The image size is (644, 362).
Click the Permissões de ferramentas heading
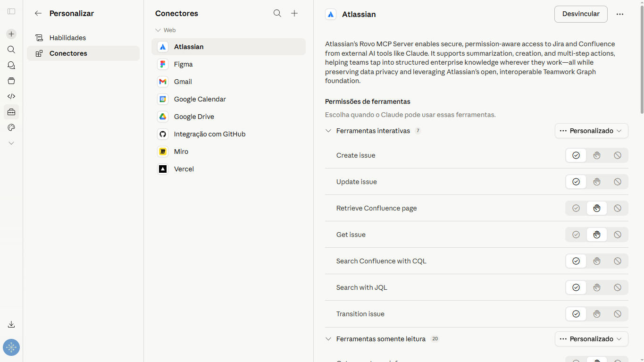coord(368,101)
